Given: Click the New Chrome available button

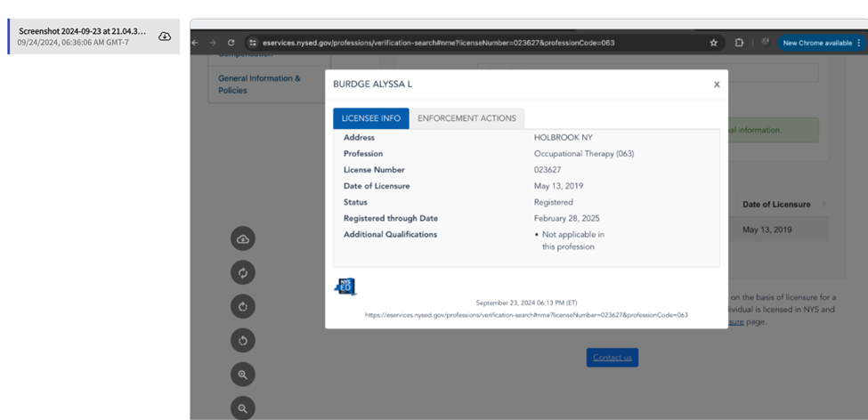Looking at the screenshot, I should [816, 43].
